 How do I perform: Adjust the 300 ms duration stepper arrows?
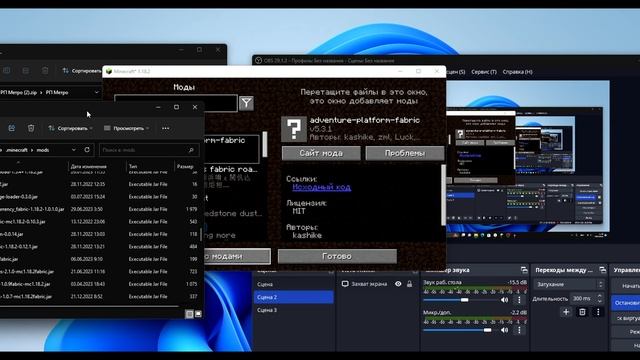tap(600, 298)
